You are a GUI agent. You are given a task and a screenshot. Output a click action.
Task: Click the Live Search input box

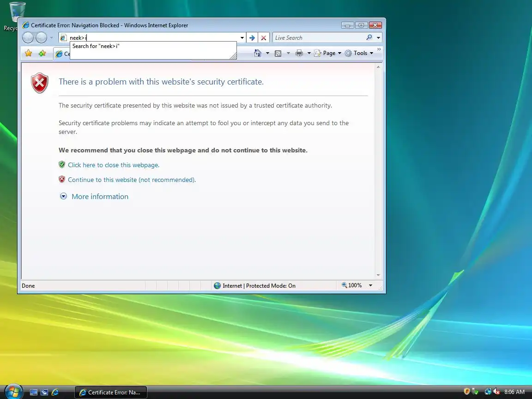[x=319, y=38]
